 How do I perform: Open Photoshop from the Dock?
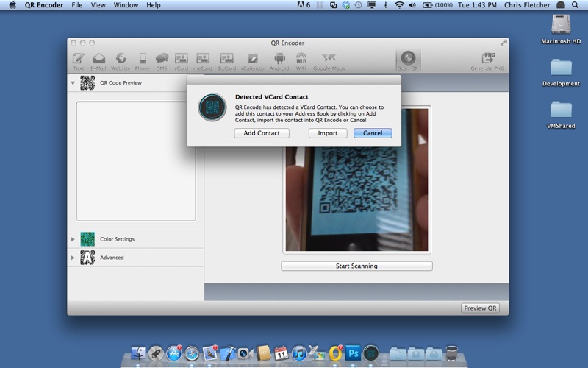(353, 353)
